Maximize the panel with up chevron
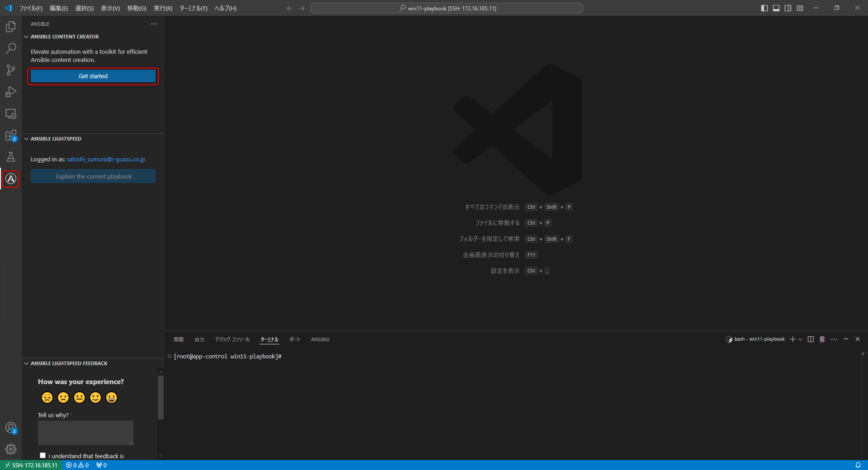 click(x=846, y=339)
